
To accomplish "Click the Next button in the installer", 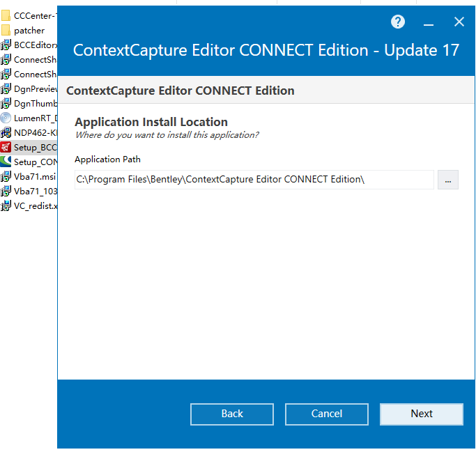I will coord(422,414).
